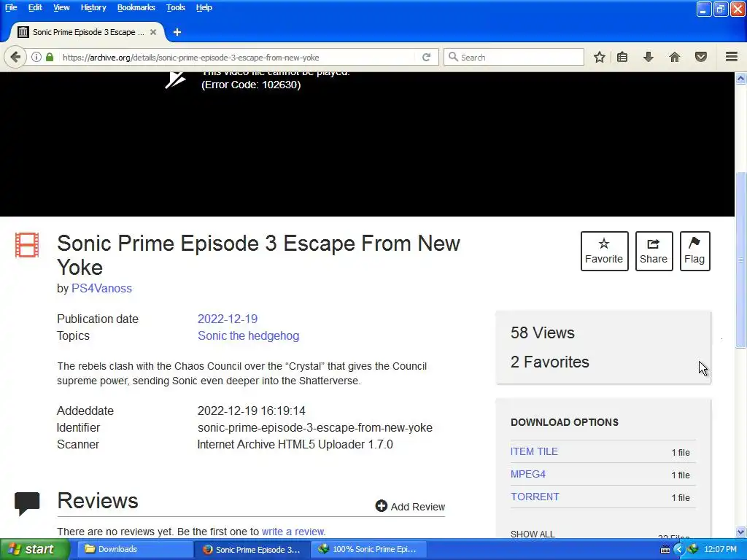Open uploader PS4Vanoss profile link
The width and height of the screenshot is (747, 560).
point(101,288)
